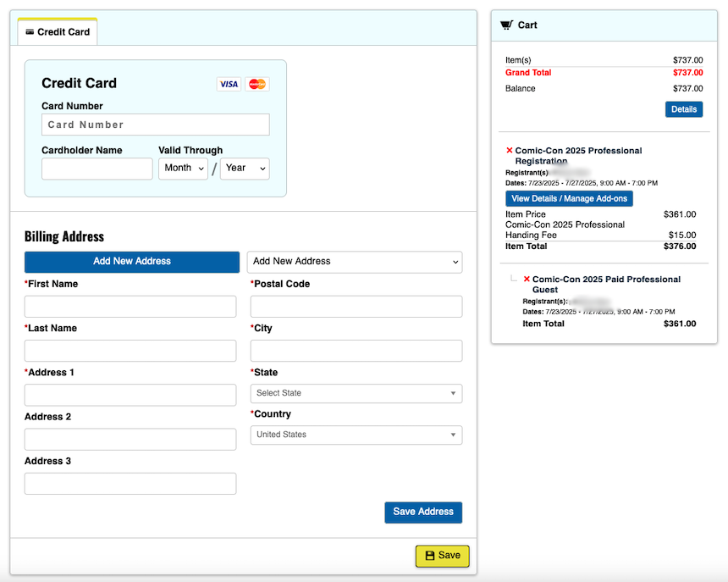Viewport: 728px width, 582px height.
Task: Select the First Name text box
Action: (130, 307)
